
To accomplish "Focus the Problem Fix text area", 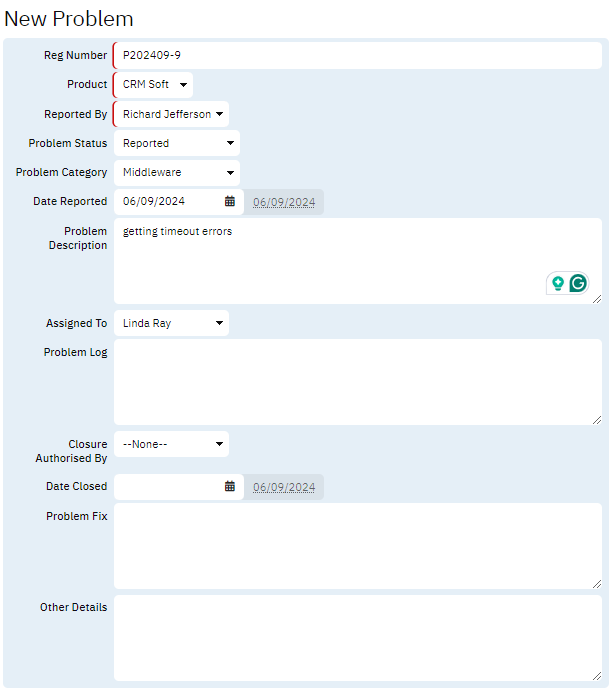I will pos(357,545).
